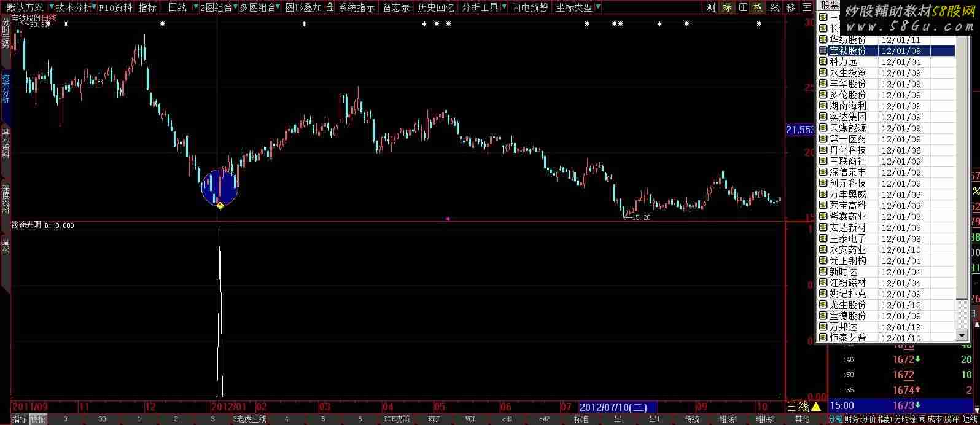The height and width of the screenshot is (425, 980).
Task: Toggle the 标 marker icon
Action: (727, 7)
